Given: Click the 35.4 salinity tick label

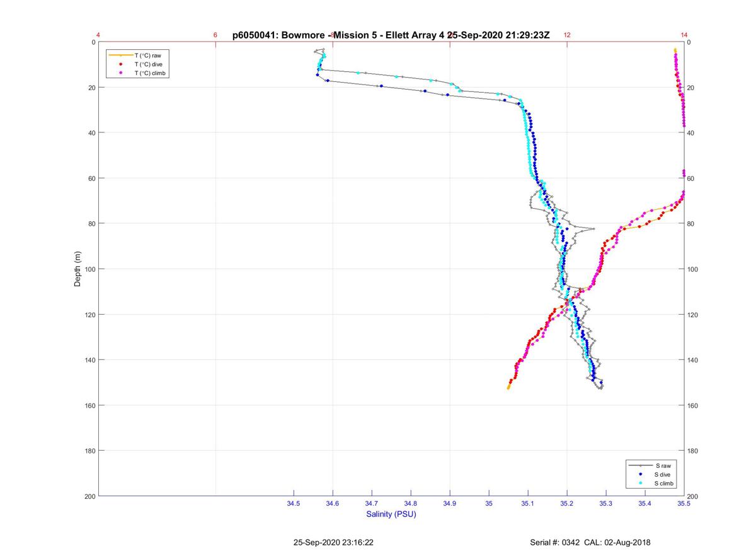Looking at the screenshot, I should pyautogui.click(x=645, y=503).
